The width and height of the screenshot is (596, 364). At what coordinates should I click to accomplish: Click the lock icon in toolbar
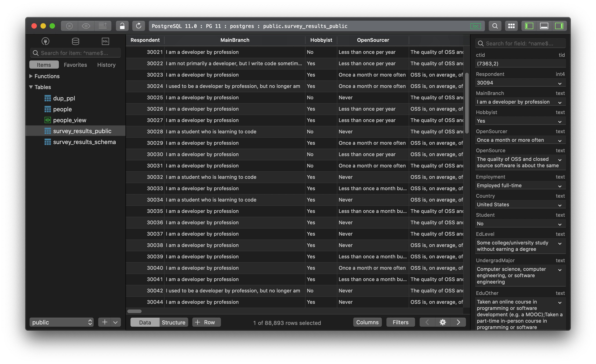[x=122, y=26]
